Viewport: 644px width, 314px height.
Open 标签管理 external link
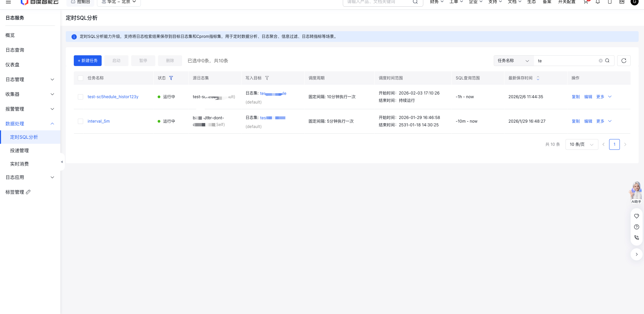tap(18, 192)
